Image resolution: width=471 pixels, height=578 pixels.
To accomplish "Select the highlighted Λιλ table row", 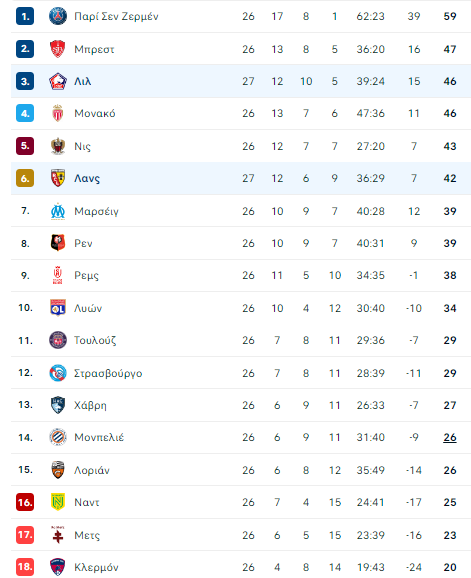I will pos(241,81).
